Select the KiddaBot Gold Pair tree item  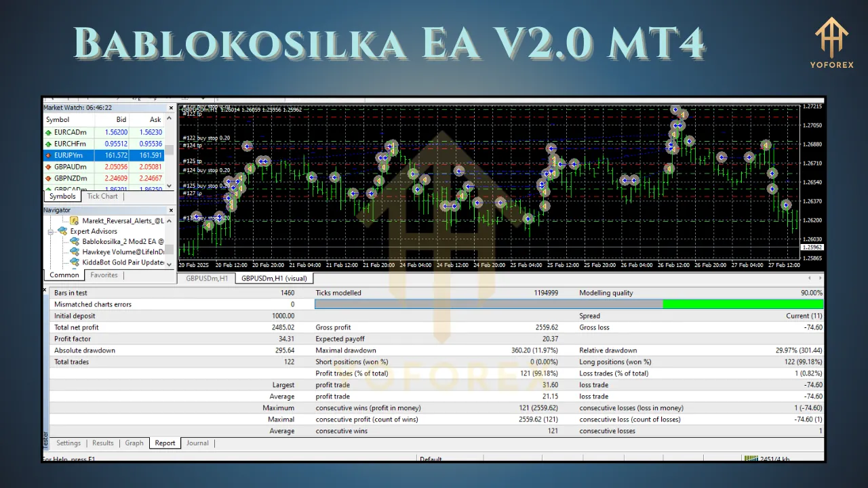[123, 262]
